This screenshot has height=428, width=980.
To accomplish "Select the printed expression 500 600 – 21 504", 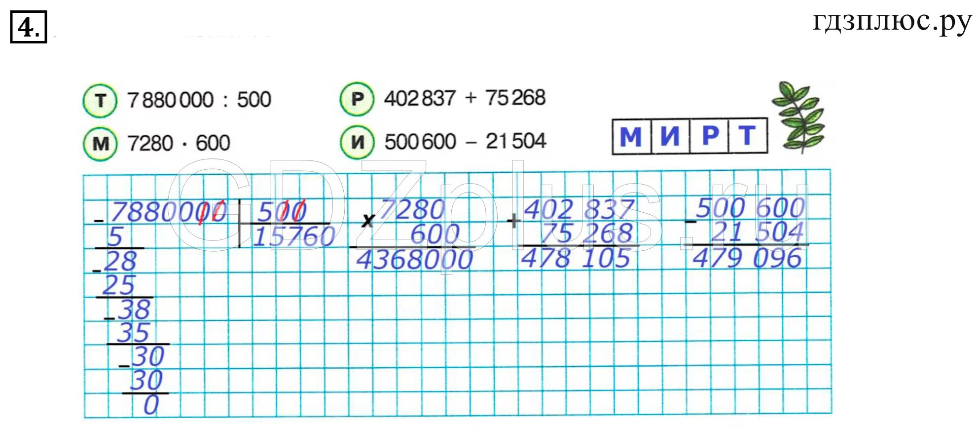I will coord(465,142).
